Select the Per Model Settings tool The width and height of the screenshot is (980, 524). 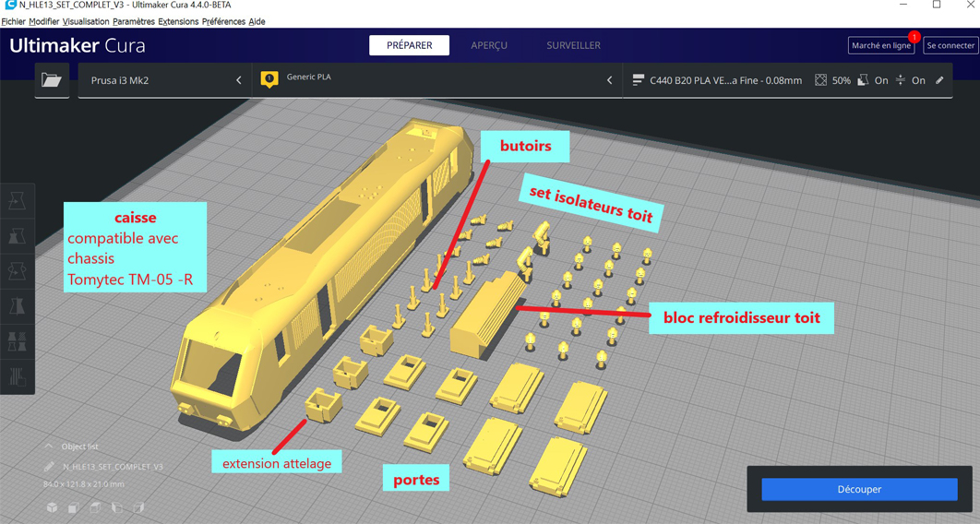coord(18,341)
